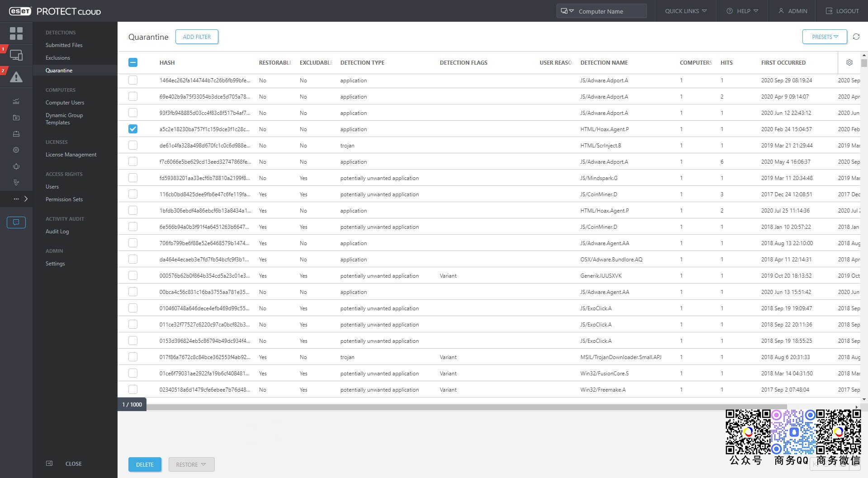Expand the Quick Links dropdown
The image size is (868, 478).
pyautogui.click(x=685, y=11)
